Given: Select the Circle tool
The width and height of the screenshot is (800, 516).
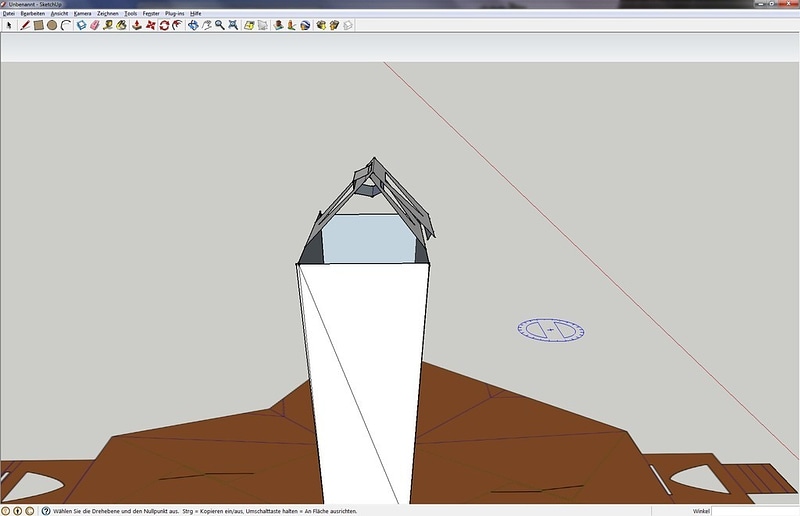Looking at the screenshot, I should pos(52,25).
